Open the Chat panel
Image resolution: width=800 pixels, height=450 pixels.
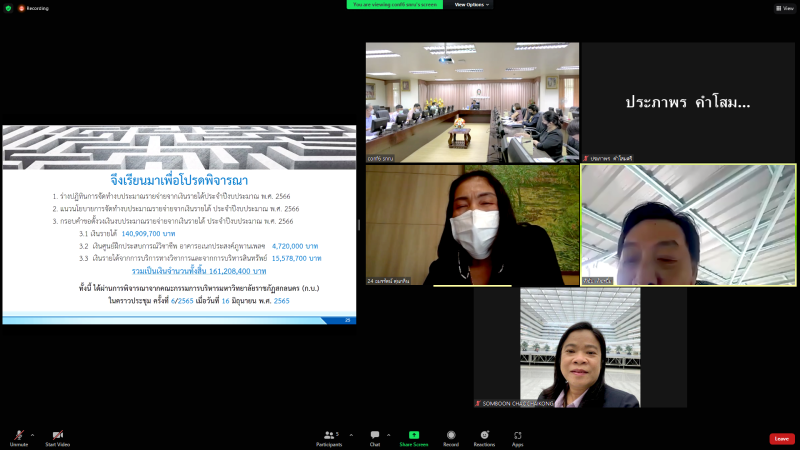coord(375,438)
